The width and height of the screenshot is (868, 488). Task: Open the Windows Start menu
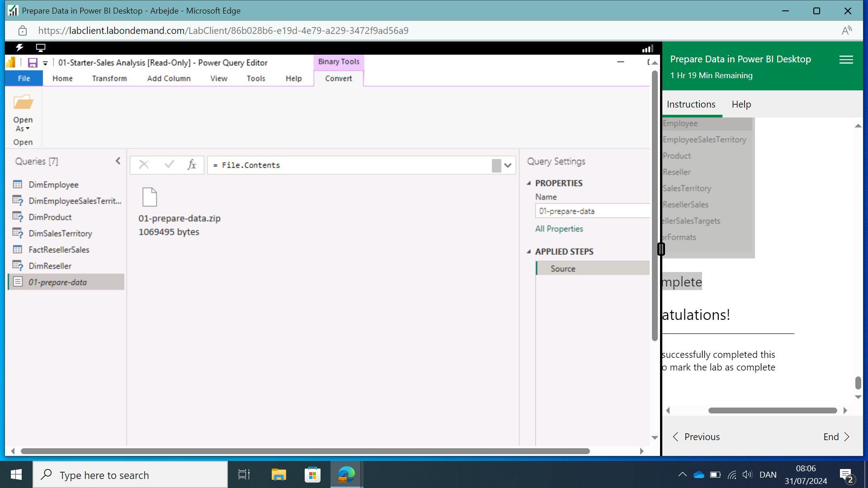point(16,474)
